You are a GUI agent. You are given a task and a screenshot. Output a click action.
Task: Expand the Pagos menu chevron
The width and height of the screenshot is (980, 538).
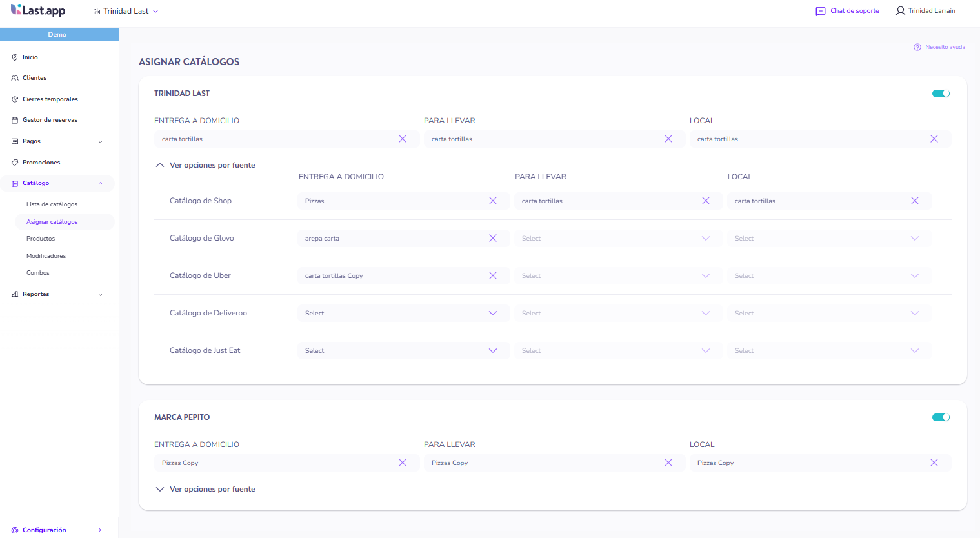pos(100,141)
